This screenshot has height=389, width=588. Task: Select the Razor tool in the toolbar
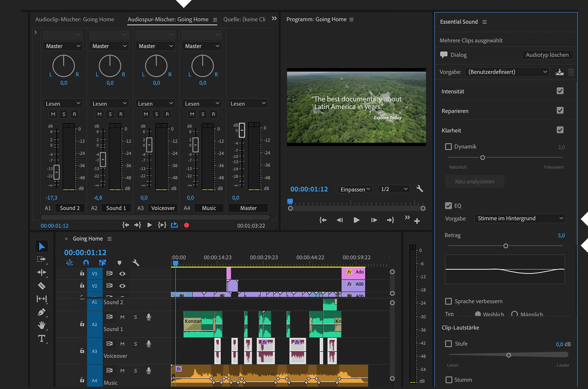(41, 286)
